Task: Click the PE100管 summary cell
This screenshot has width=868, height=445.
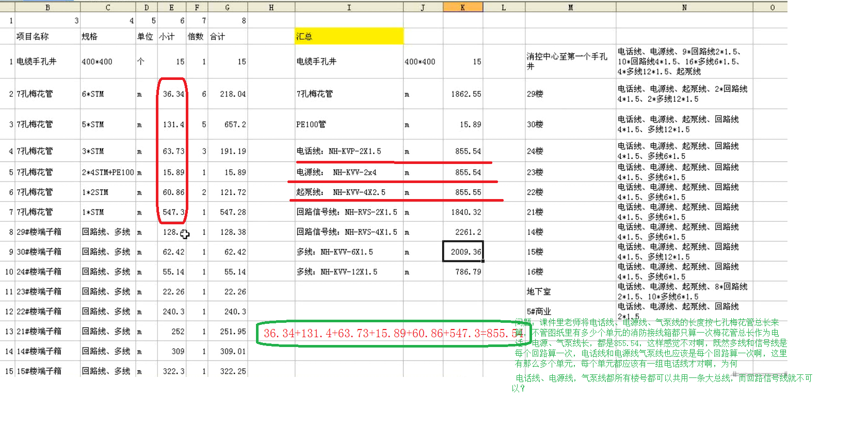Action: pyautogui.click(x=349, y=124)
